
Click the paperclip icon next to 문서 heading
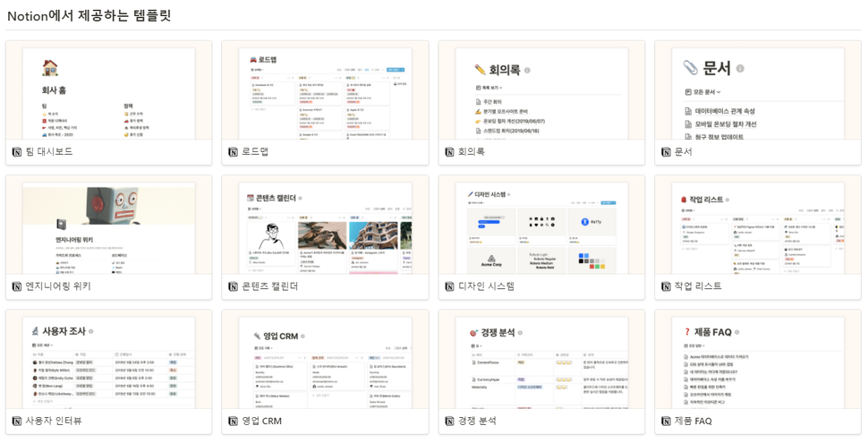pyautogui.click(x=691, y=68)
